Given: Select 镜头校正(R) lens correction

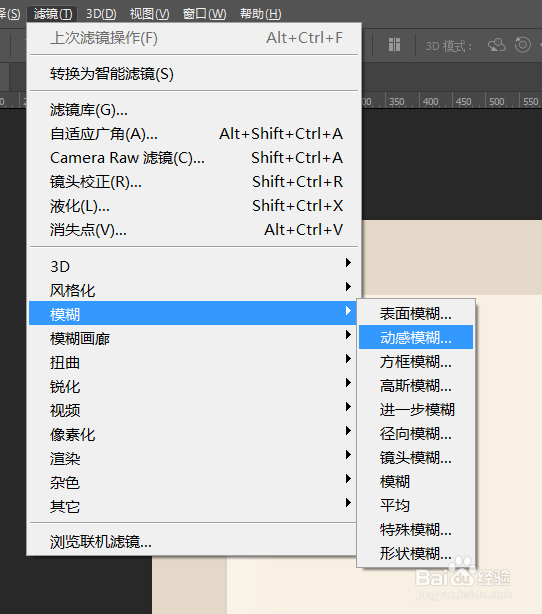Looking at the screenshot, I should click(x=194, y=182).
